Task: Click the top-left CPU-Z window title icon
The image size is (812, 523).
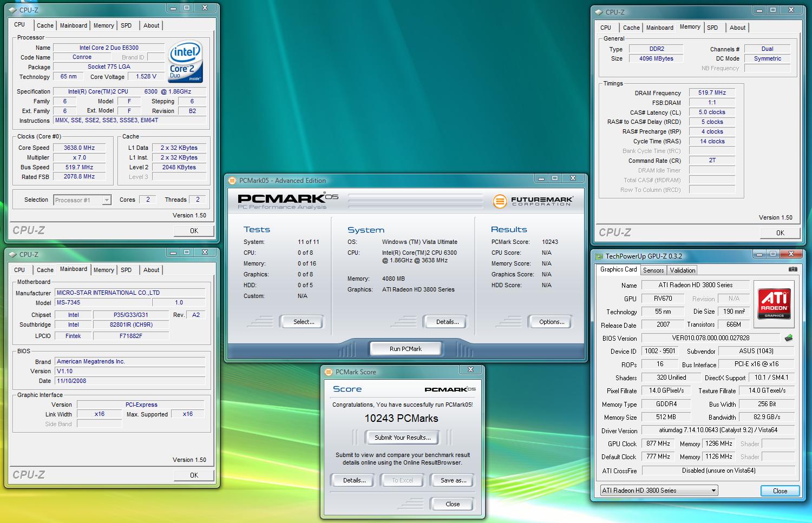Action: tap(12, 10)
